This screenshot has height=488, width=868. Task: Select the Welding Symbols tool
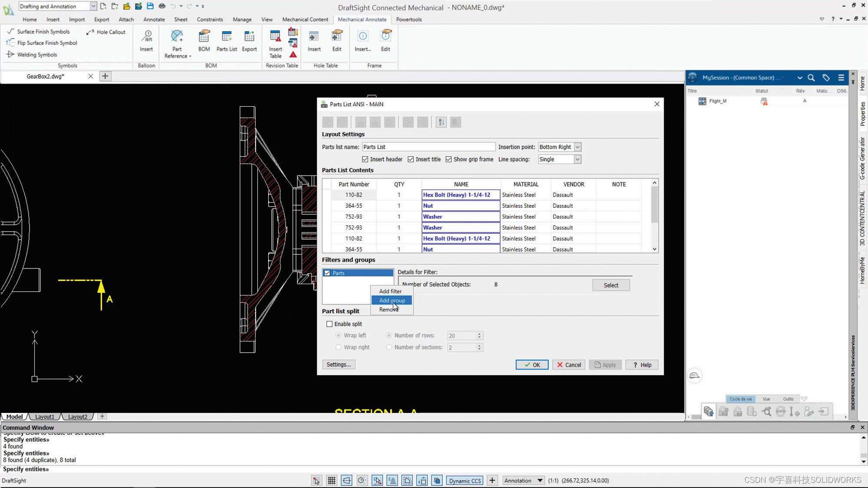tap(37, 54)
